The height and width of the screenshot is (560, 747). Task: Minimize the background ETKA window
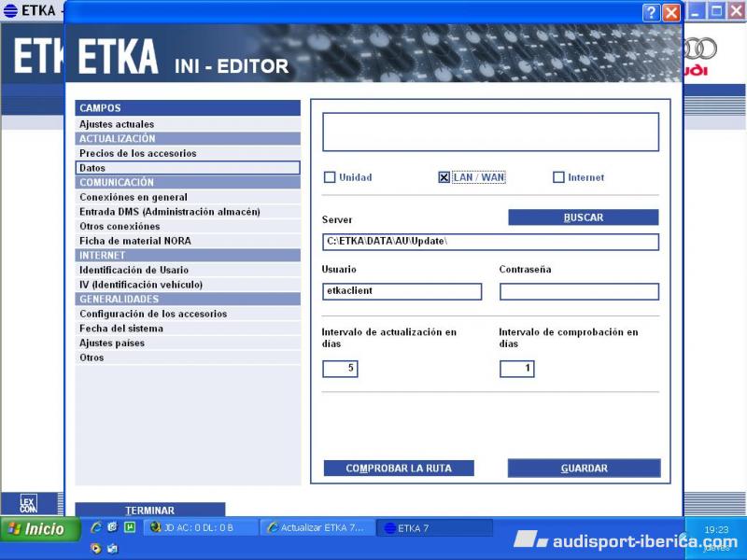click(696, 11)
